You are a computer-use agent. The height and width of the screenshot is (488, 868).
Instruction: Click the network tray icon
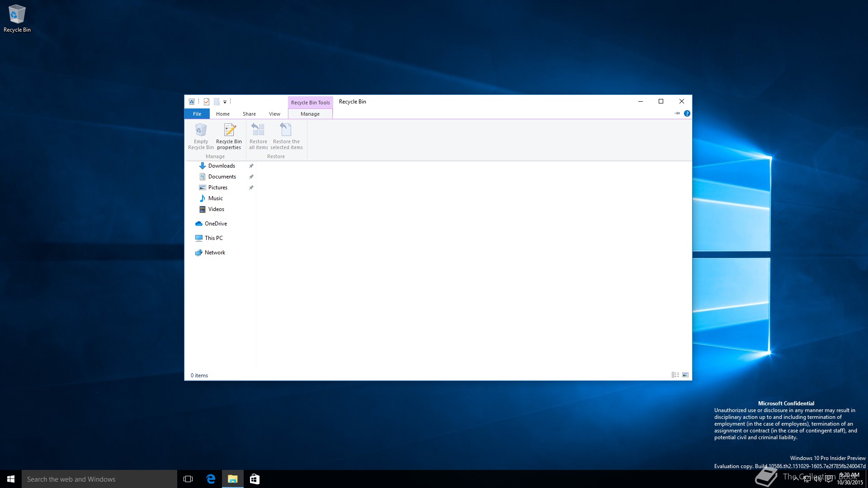(807, 479)
